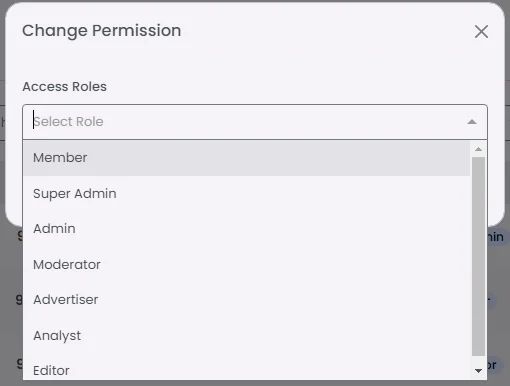Click the down arrow of the role list scrollbar
510x386 pixels.
point(478,371)
